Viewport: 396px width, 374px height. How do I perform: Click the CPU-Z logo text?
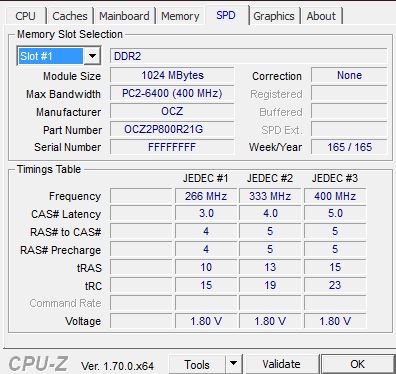[x=38, y=363]
